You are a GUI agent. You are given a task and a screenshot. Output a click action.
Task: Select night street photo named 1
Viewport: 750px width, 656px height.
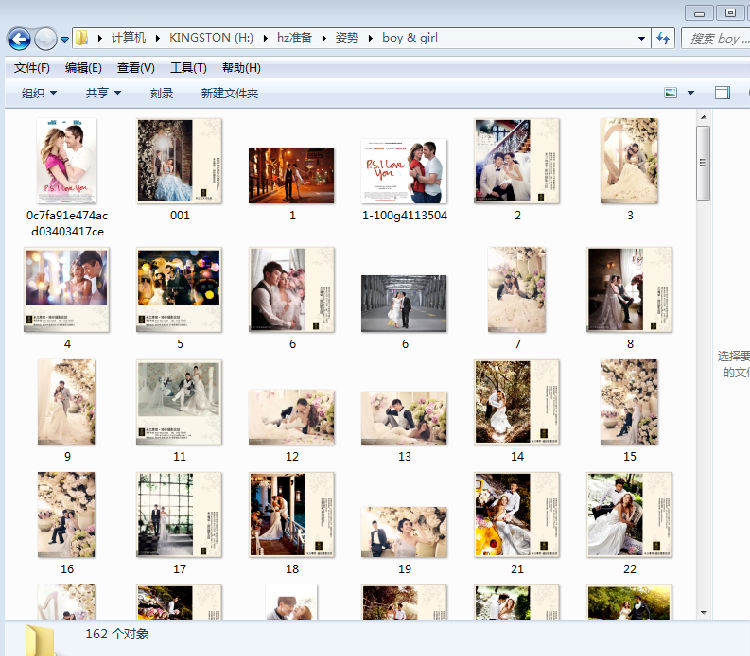click(292, 175)
